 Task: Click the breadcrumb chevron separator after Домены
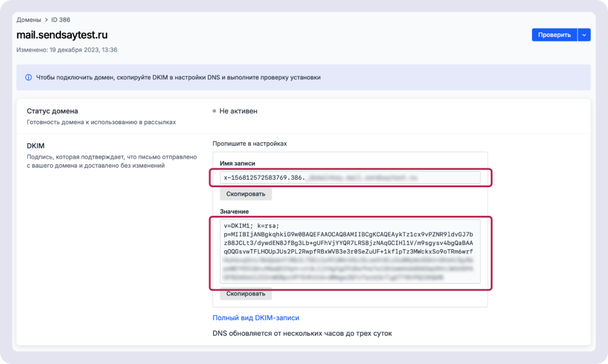tap(46, 20)
